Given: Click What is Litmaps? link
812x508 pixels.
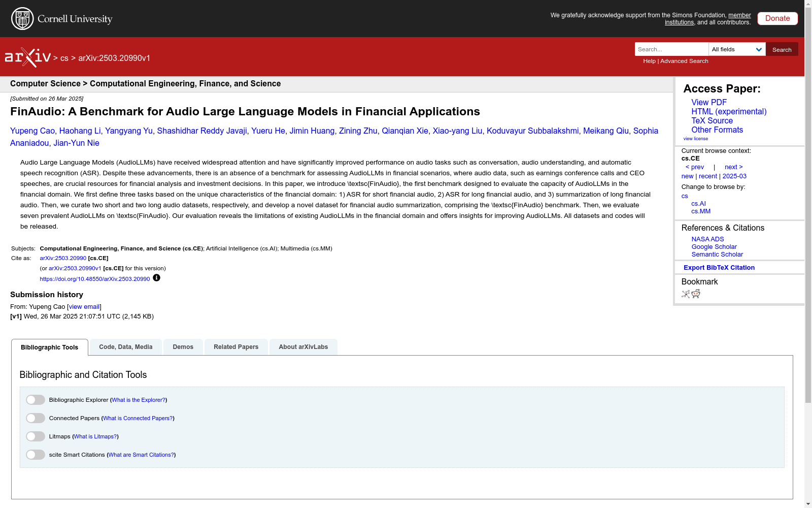Looking at the screenshot, I should 95,436.
